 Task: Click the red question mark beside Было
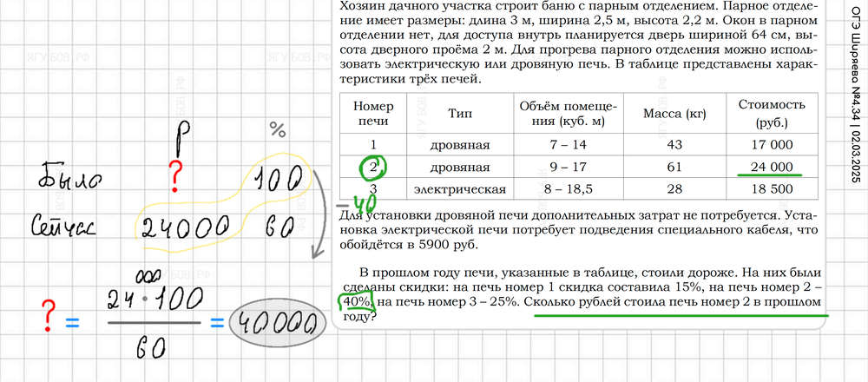point(176,175)
